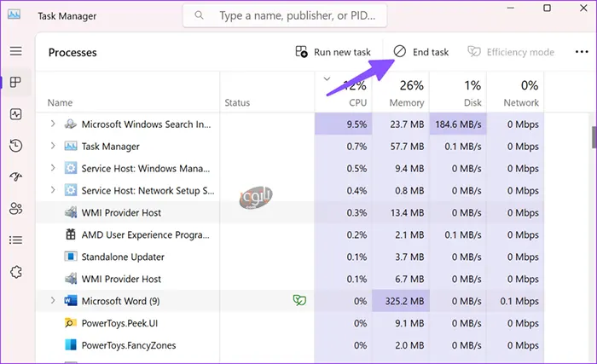Open the Services sidebar icon
Screen dimensions: 597x364
coord(15,272)
